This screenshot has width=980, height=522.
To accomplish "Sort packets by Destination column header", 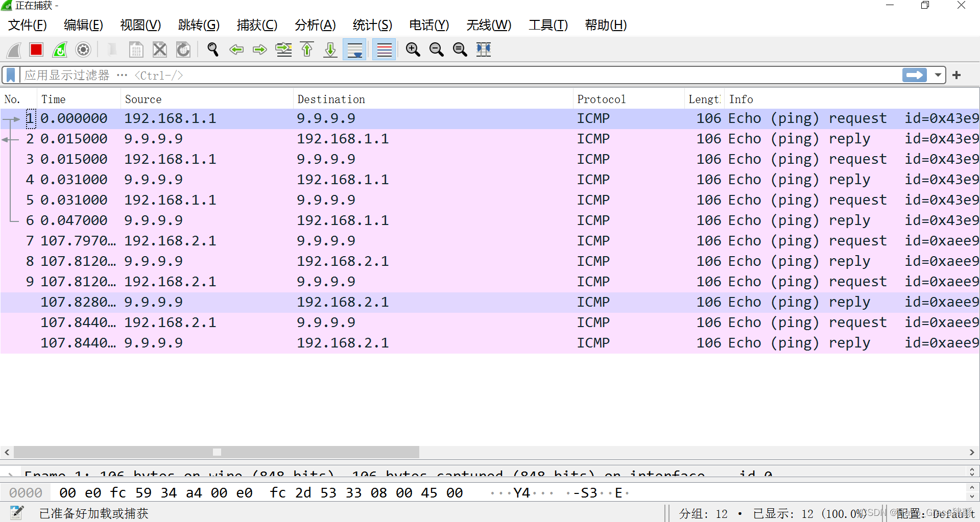I will 433,99.
